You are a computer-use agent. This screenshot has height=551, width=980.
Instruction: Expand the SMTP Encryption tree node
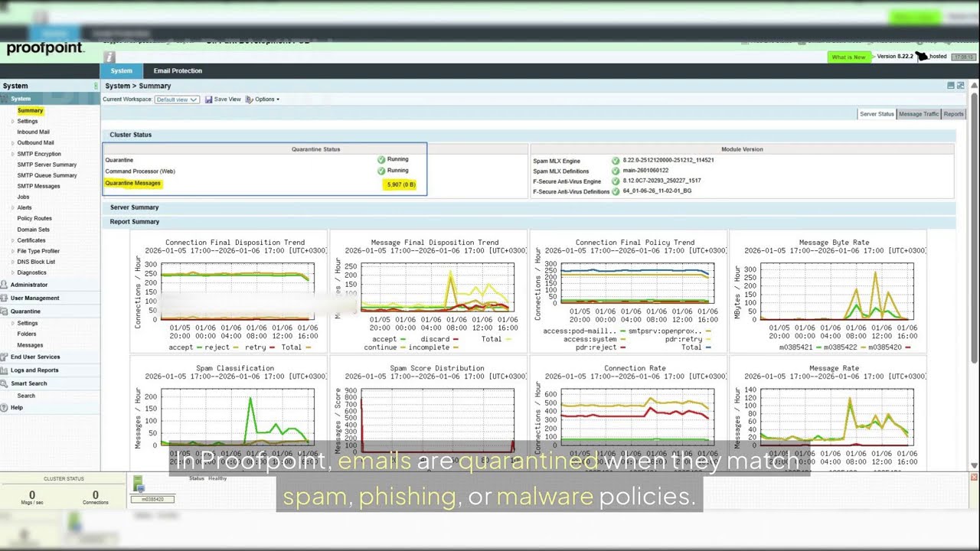[x=12, y=154]
